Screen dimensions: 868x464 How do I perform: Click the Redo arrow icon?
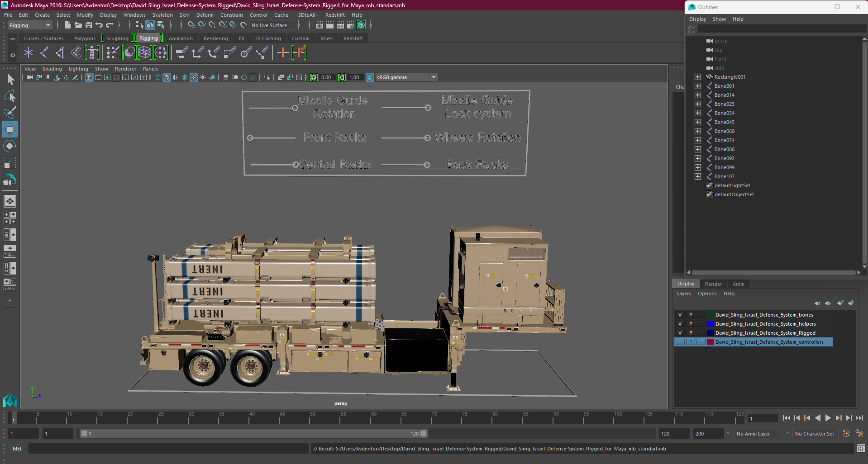[x=110, y=25]
